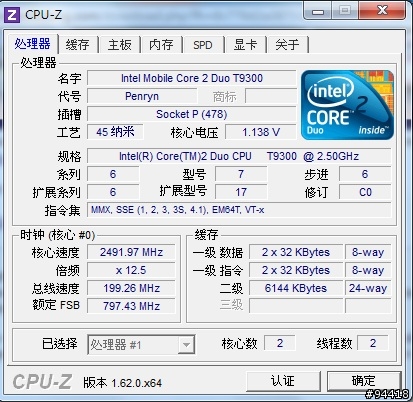Switch to the 缓存 tab
The image size is (413, 402).
pyautogui.click(x=77, y=45)
